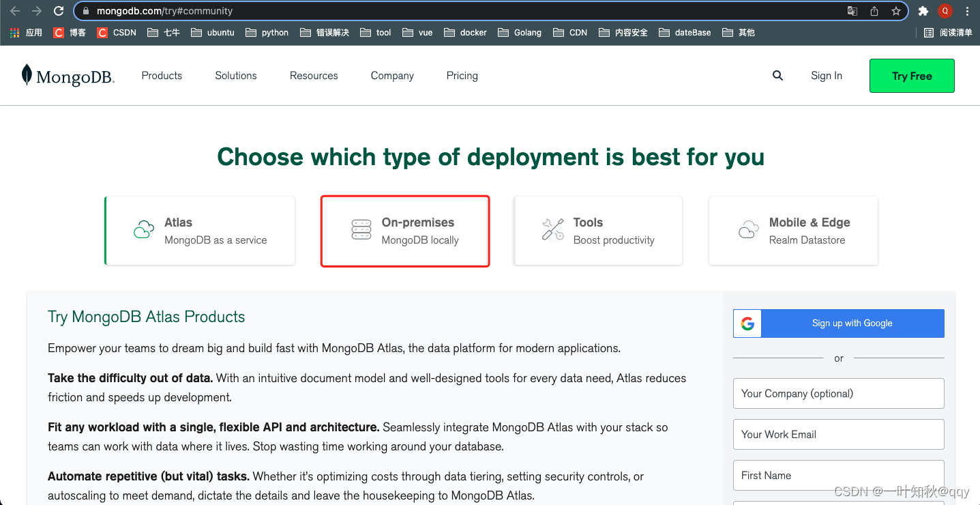Open the 其他 bookmark folder
Image resolution: width=980 pixels, height=505 pixels.
pyautogui.click(x=739, y=32)
